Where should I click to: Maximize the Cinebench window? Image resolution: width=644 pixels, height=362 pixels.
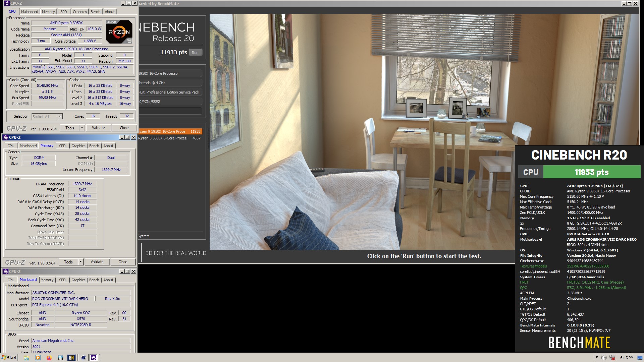(630, 3)
